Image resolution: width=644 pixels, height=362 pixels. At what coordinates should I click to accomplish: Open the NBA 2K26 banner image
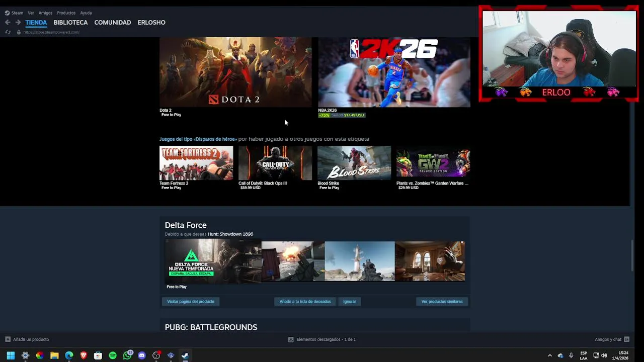coord(394,72)
